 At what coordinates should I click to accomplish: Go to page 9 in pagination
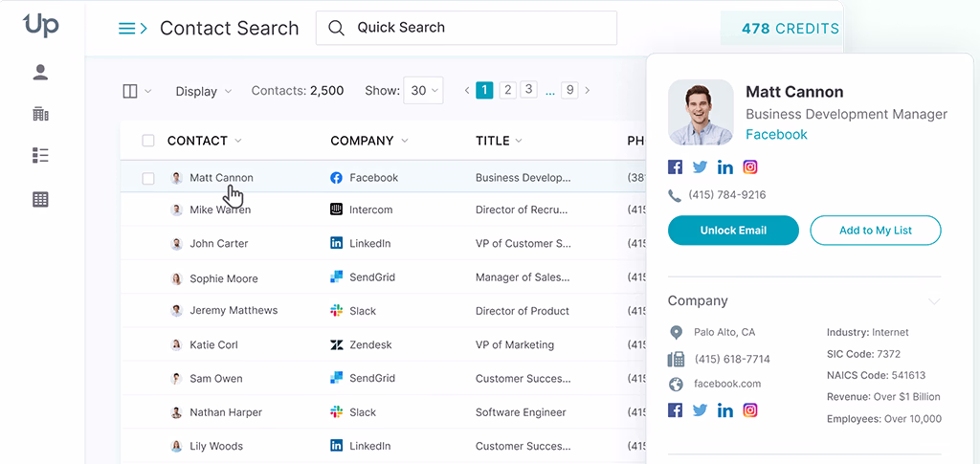[x=569, y=90]
